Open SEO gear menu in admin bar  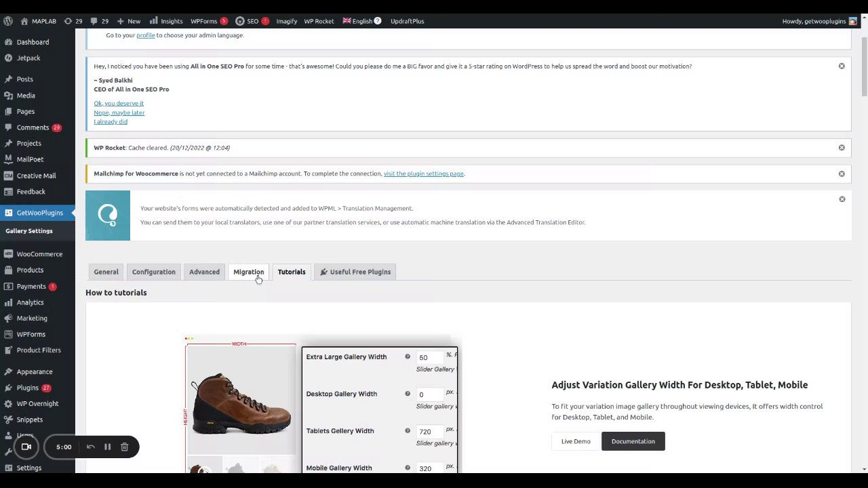(x=252, y=21)
